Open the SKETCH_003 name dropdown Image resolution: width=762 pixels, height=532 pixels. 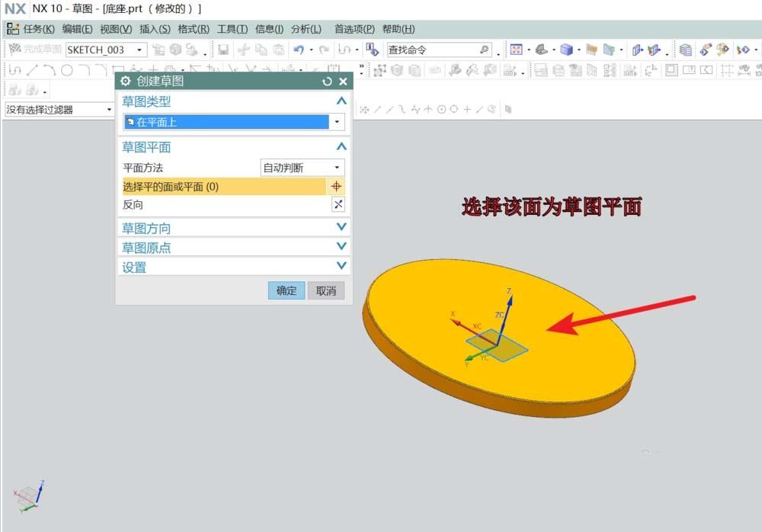coord(139,49)
